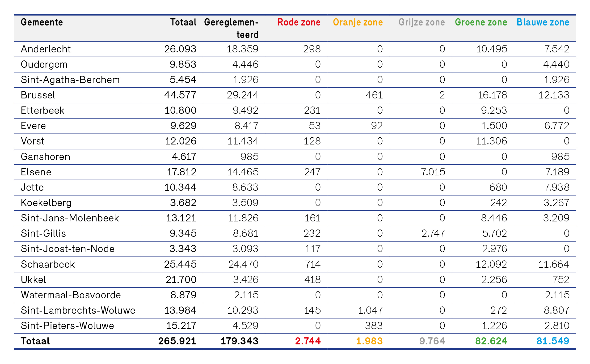
Task: Click the Groene zone column header
Action: pyautogui.click(x=481, y=22)
